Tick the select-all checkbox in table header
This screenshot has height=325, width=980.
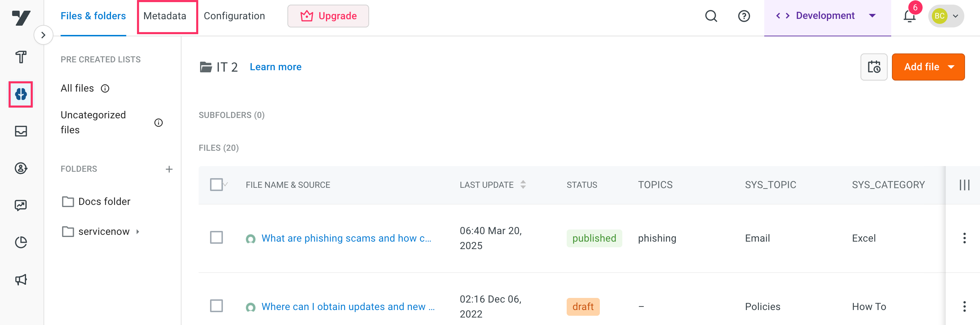216,185
